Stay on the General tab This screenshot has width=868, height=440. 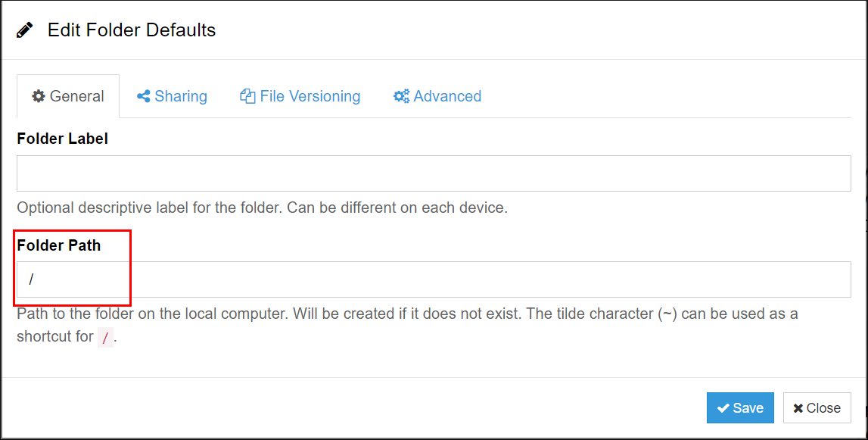point(68,96)
